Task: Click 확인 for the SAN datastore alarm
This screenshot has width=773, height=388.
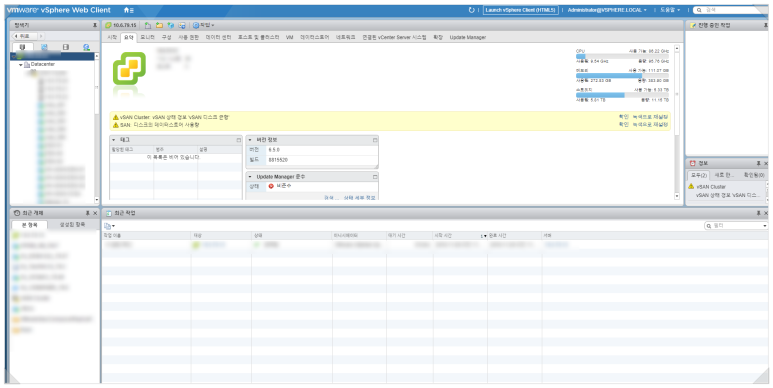Action: click(624, 125)
